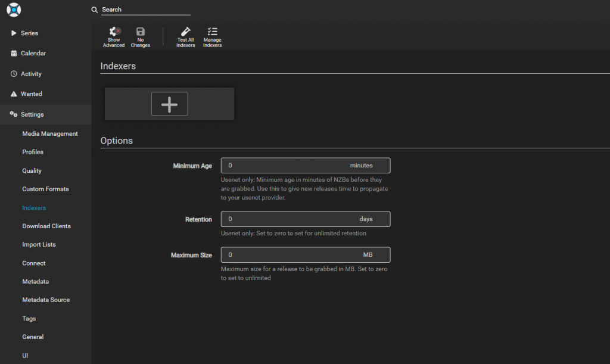Select Settings in the sidebar

(45, 114)
